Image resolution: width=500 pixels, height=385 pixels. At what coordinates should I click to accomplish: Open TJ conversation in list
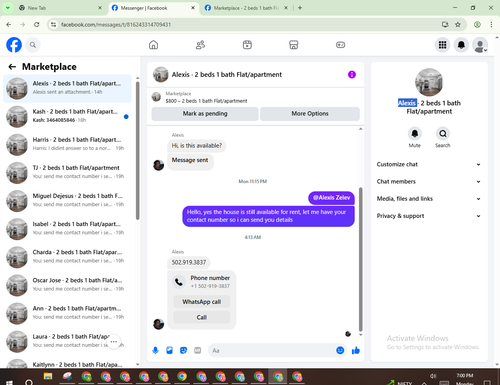[x=67, y=173]
